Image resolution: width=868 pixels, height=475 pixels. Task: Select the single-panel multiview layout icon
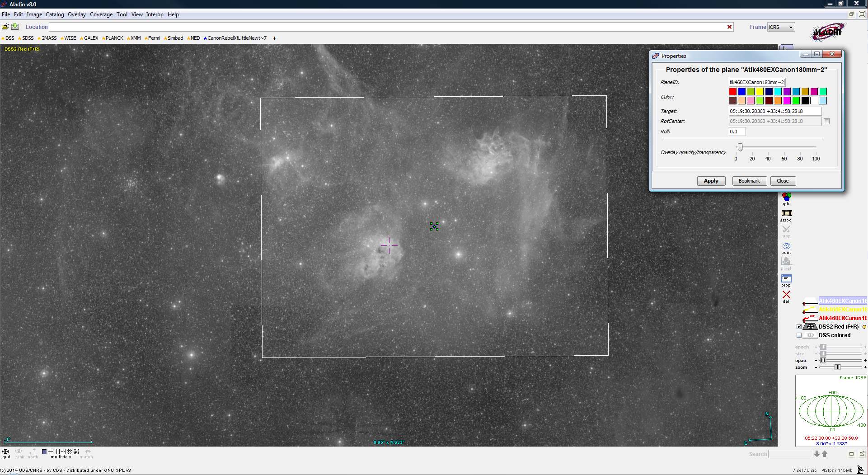(x=44, y=451)
